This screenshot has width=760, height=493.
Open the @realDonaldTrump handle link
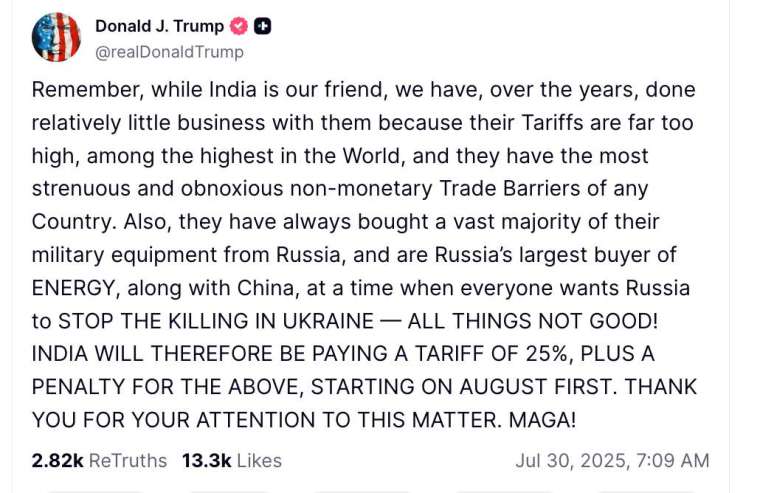[170, 52]
